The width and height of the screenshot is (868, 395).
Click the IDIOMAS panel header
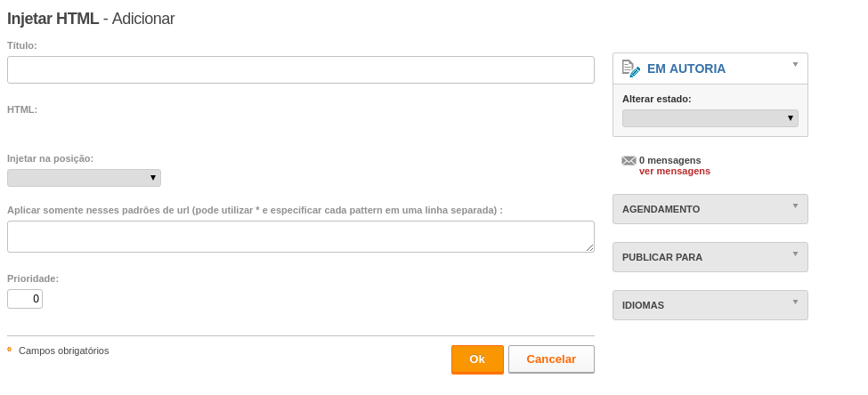pos(710,305)
